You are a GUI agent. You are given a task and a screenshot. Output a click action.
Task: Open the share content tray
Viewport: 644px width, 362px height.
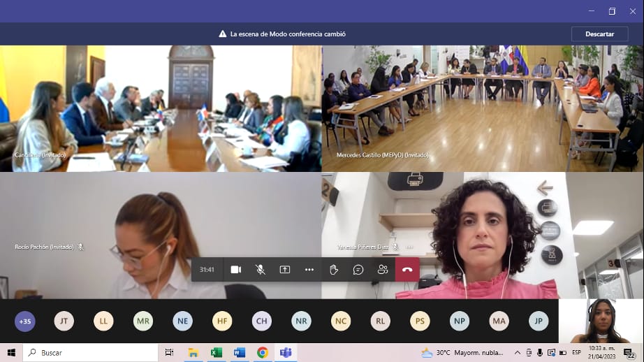coord(285,270)
